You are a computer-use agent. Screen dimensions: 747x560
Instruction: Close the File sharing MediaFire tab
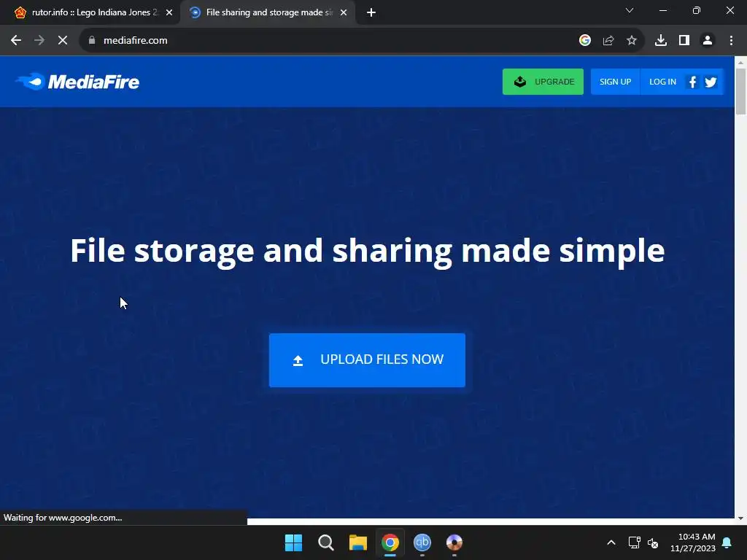344,12
